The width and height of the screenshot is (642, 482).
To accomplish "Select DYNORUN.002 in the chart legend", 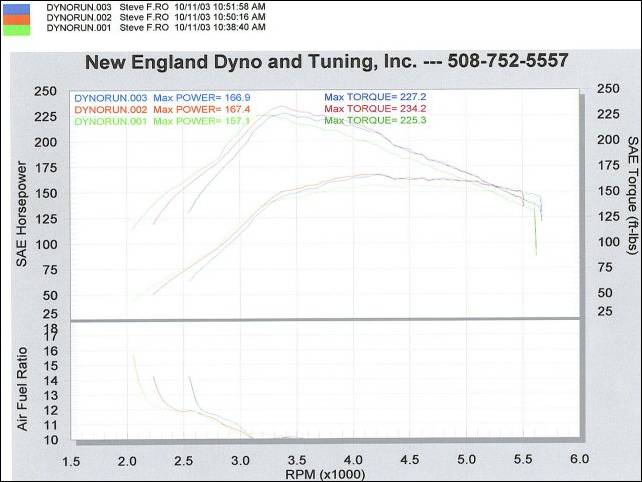I will [x=110, y=109].
